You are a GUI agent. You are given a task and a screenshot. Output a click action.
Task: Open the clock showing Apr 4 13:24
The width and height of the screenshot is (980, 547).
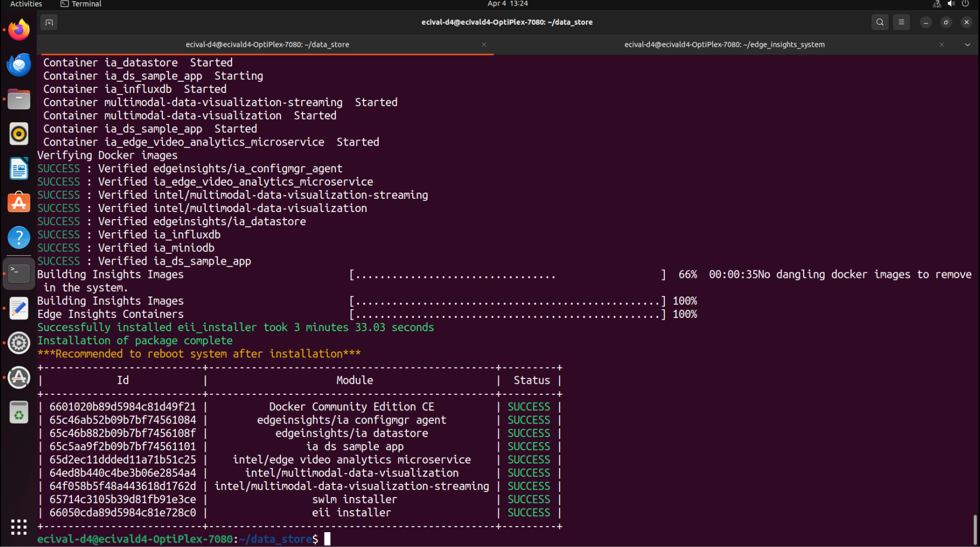tap(507, 4)
